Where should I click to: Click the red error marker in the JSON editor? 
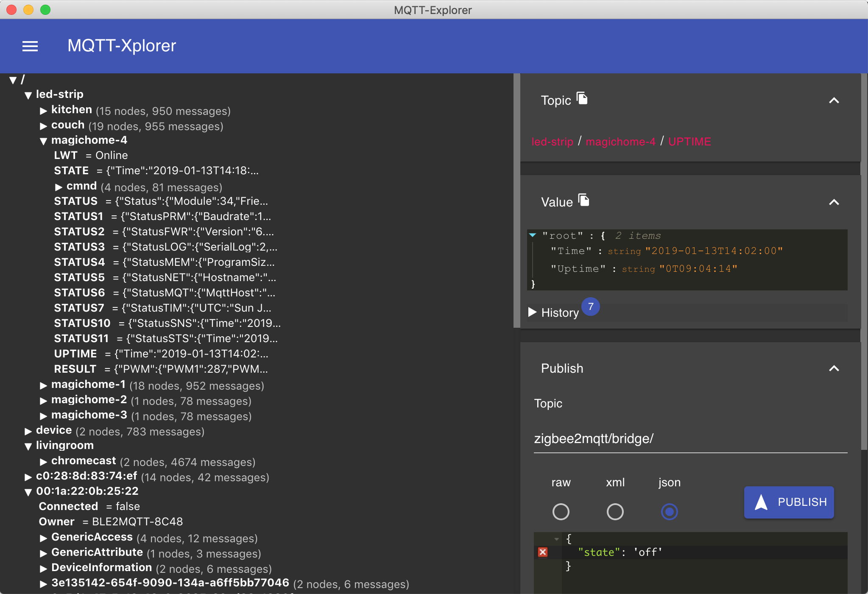coord(543,552)
